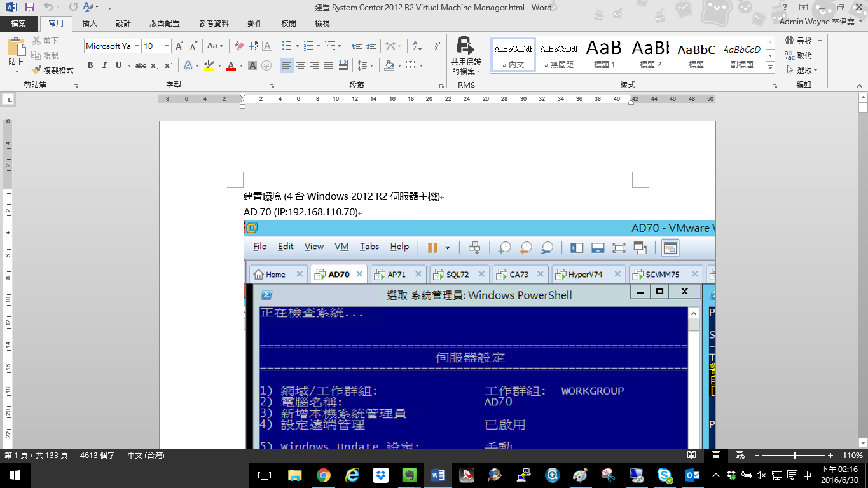This screenshot has width=868, height=488.
Task: Open the 檔案 file tab
Action: pyautogui.click(x=18, y=24)
